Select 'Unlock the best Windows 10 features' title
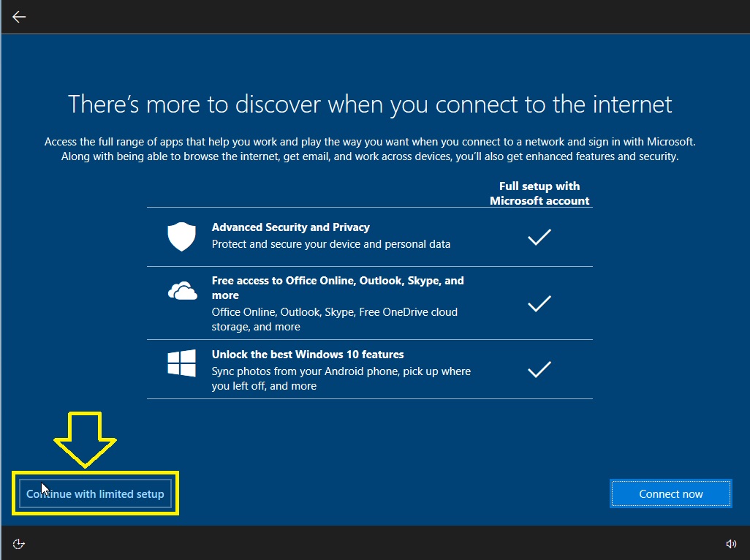750x560 pixels. click(x=308, y=355)
